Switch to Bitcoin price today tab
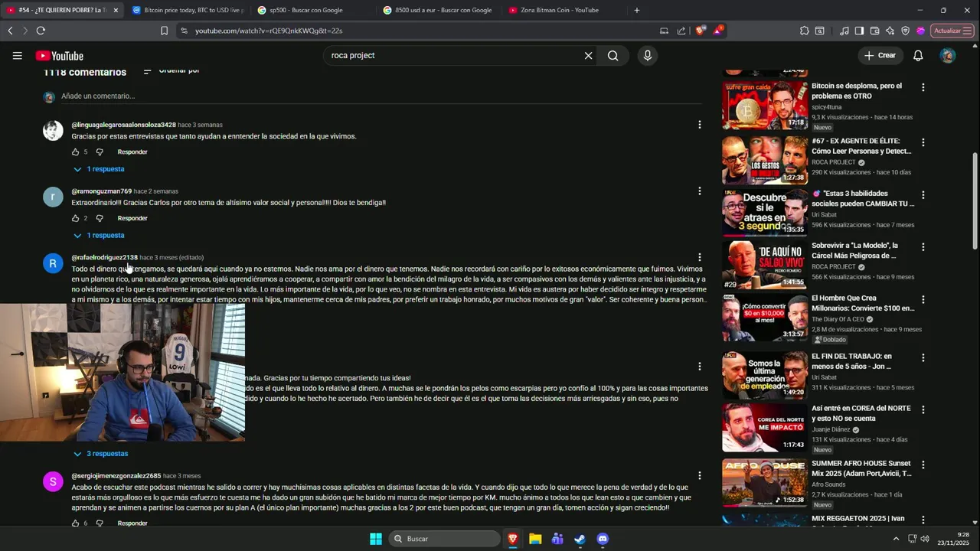The height and width of the screenshot is (551, 980). (x=188, y=10)
